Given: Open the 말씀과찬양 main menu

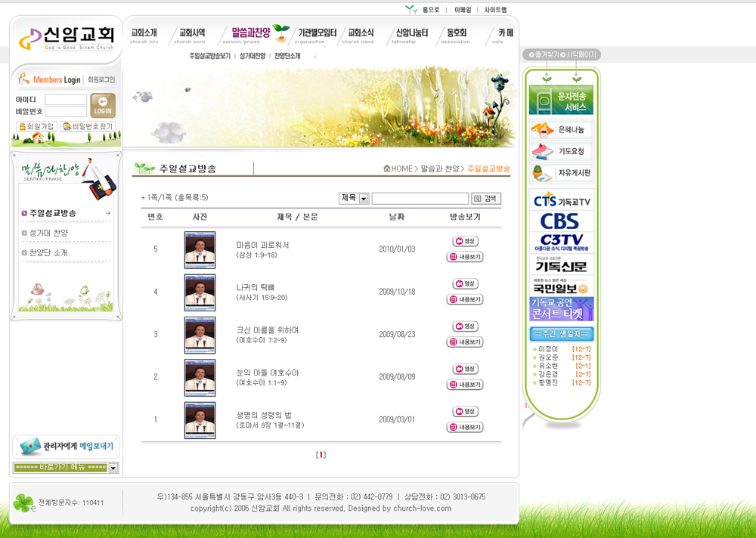Looking at the screenshot, I should 250,33.
